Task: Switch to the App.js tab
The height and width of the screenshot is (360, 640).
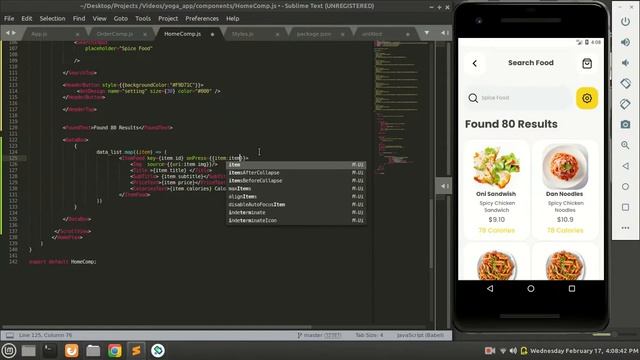Action: coord(39,34)
